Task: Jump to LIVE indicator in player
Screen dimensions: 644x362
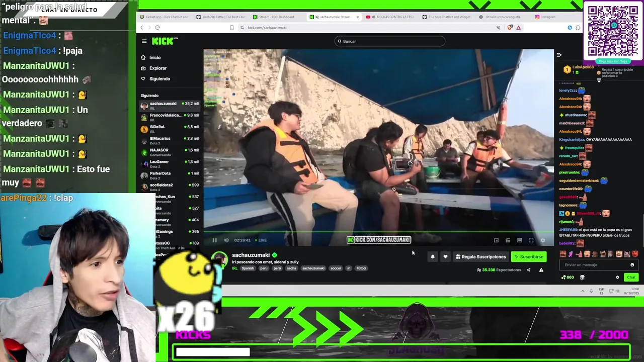Action: (261, 240)
